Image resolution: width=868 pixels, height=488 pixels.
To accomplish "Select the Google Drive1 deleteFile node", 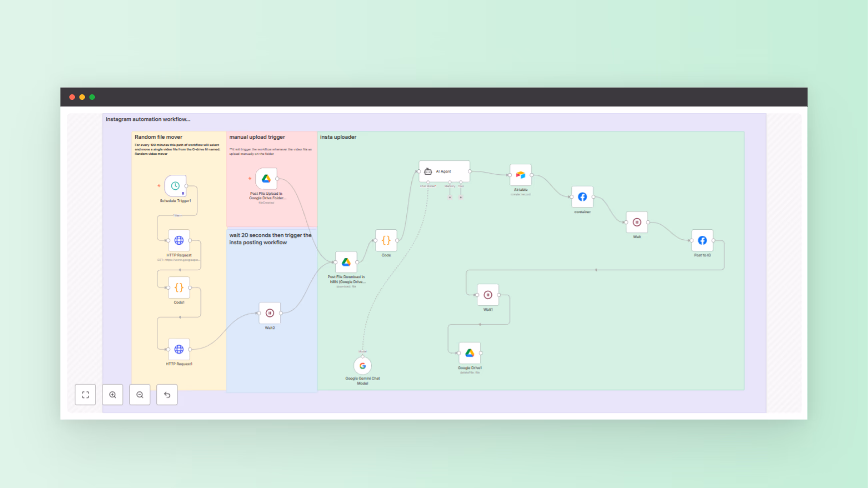I will coord(469,352).
